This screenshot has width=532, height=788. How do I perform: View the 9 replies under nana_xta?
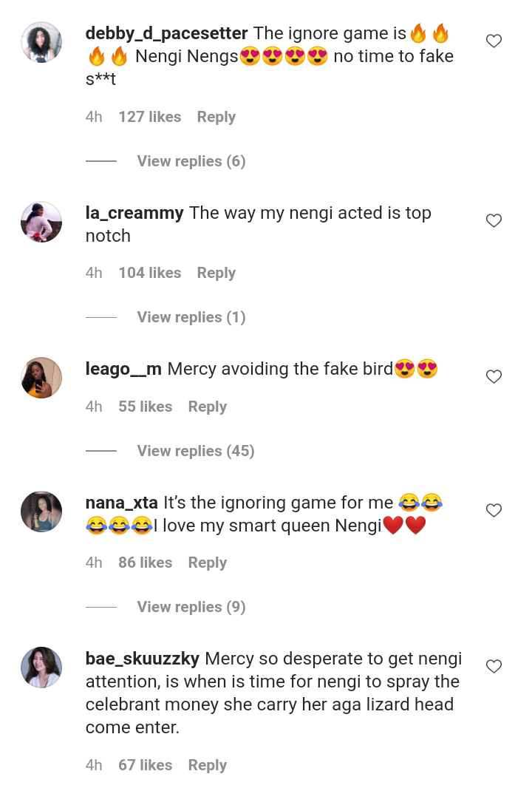pos(191,607)
